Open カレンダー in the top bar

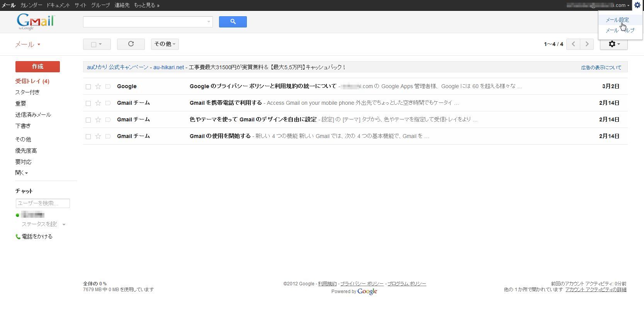click(x=31, y=5)
